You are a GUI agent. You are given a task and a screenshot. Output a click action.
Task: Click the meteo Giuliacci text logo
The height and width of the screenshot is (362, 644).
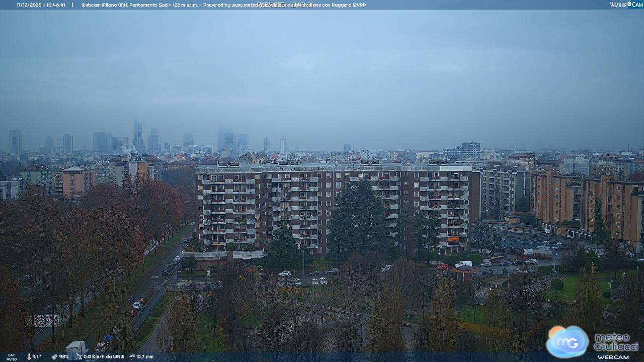[x=616, y=342]
